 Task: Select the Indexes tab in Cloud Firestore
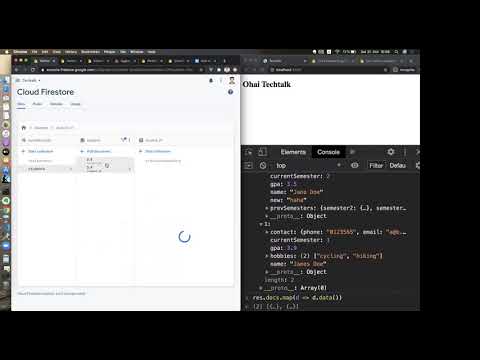56,104
